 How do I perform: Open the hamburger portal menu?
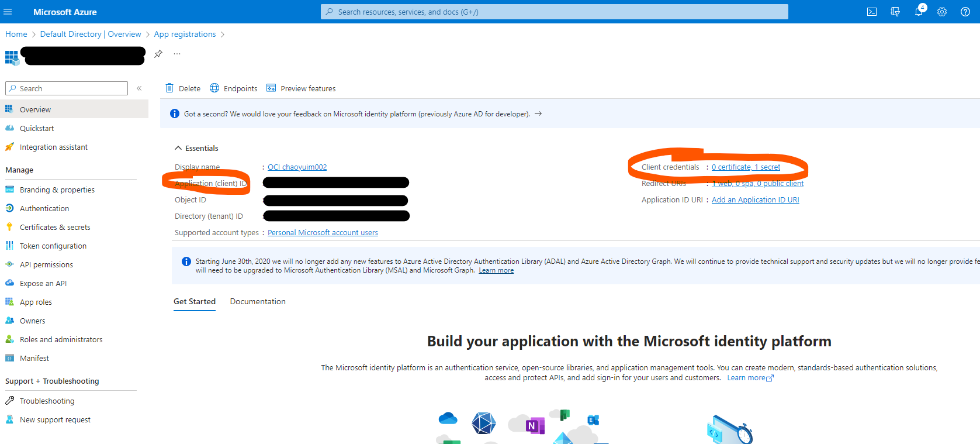point(8,12)
